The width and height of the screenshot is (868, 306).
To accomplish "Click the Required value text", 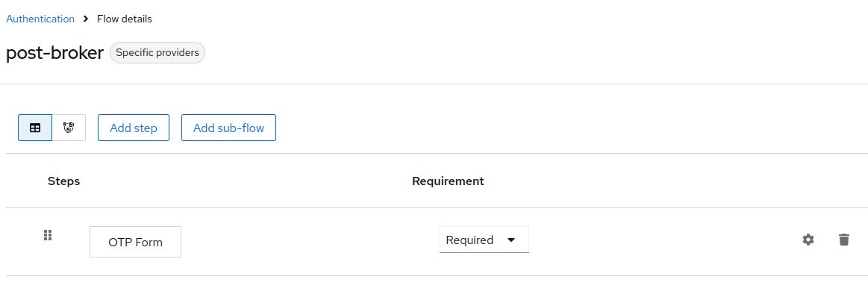I will [469, 240].
